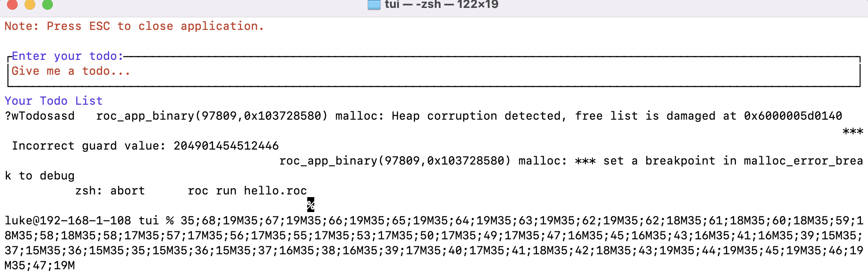This screenshot has width=868, height=271.
Task: Click the highlighted percent sign marker
Action: 311,205
